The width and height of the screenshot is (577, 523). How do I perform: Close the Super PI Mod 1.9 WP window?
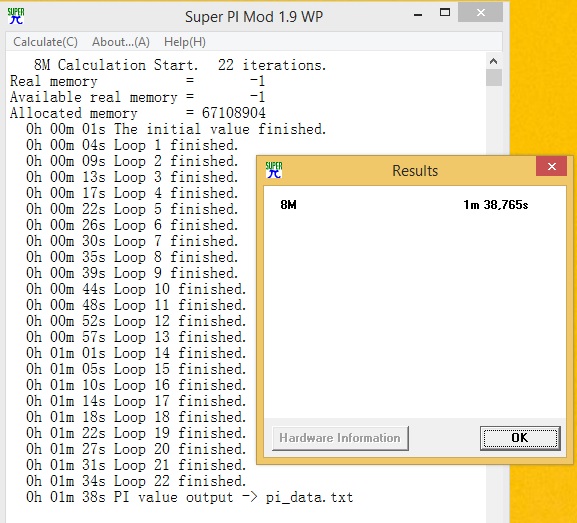480,13
